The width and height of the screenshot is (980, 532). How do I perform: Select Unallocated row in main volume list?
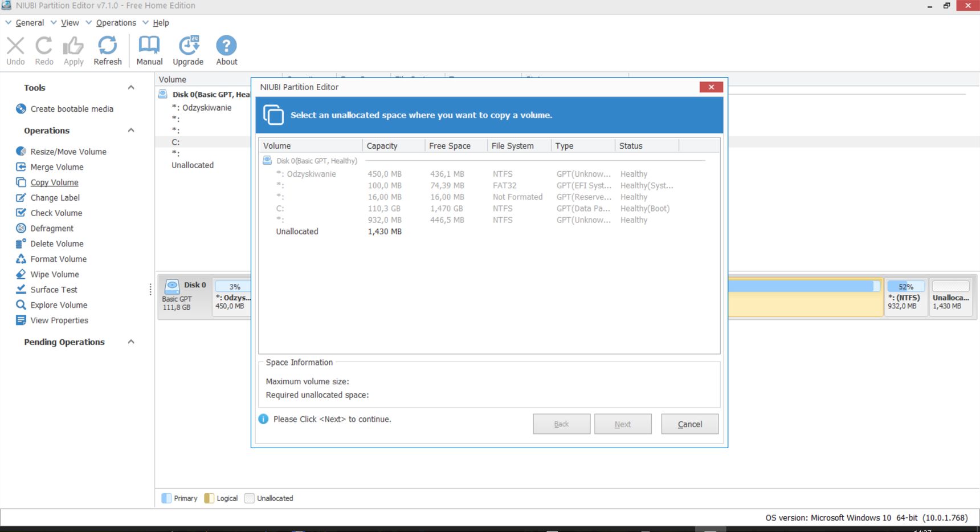point(193,165)
